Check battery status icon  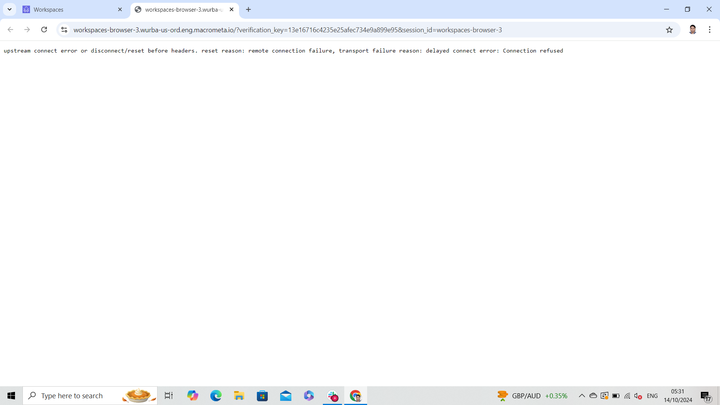click(616, 395)
